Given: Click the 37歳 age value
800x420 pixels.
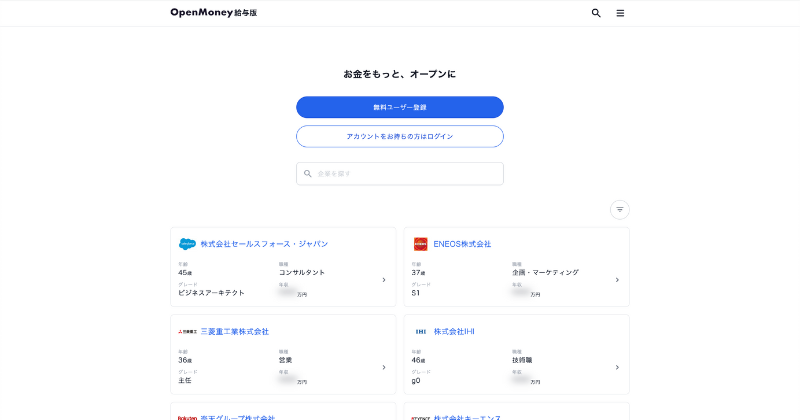Looking at the screenshot, I should point(418,273).
